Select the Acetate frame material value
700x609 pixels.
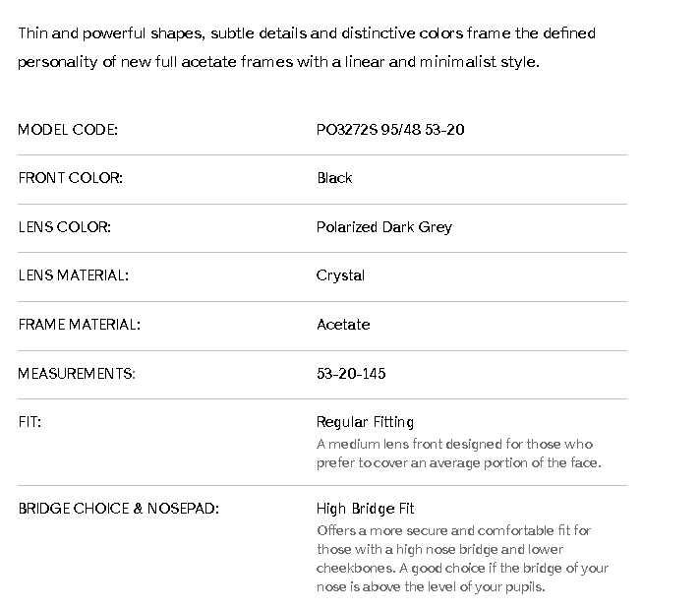pyautogui.click(x=343, y=325)
